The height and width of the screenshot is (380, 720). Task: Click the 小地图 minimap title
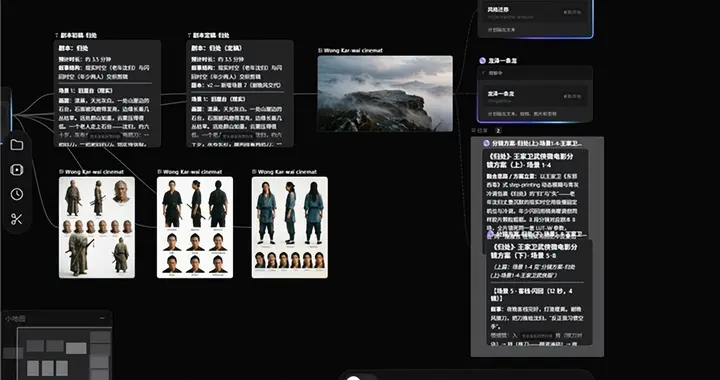pyautogui.click(x=15, y=318)
